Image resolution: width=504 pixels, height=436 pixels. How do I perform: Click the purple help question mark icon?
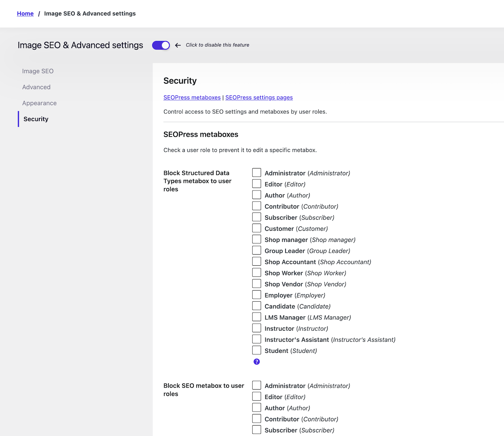[x=257, y=361]
